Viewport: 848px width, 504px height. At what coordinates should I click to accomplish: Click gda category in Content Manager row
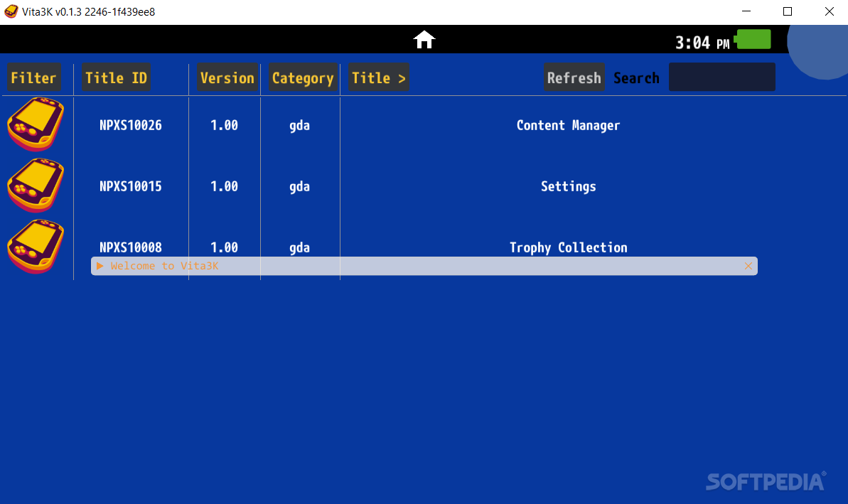(300, 126)
